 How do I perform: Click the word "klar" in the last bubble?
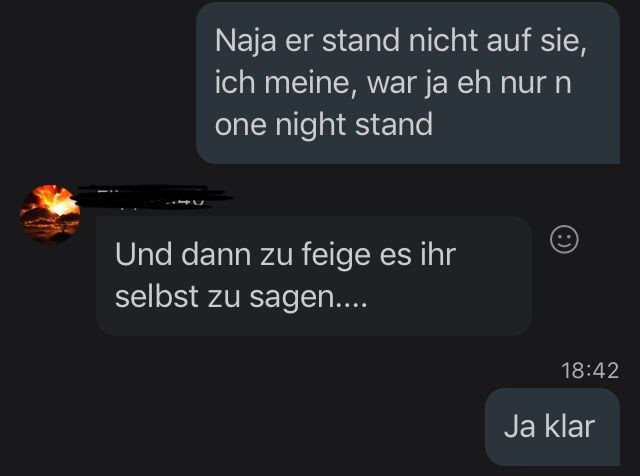[x=570, y=426]
